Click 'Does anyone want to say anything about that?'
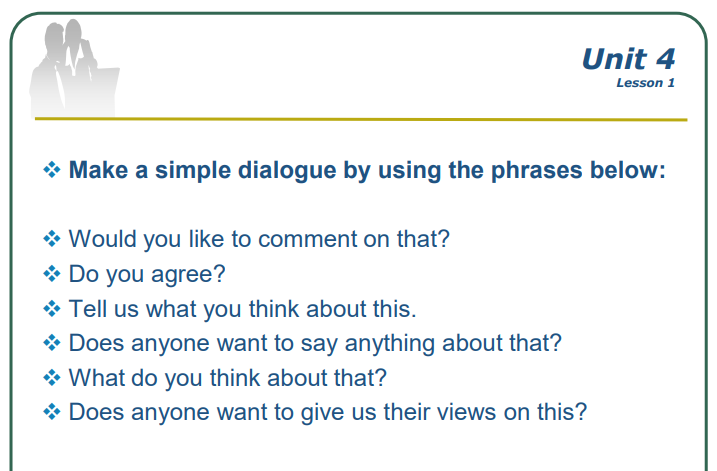Image resolution: width=717 pixels, height=471 pixels. (x=315, y=343)
